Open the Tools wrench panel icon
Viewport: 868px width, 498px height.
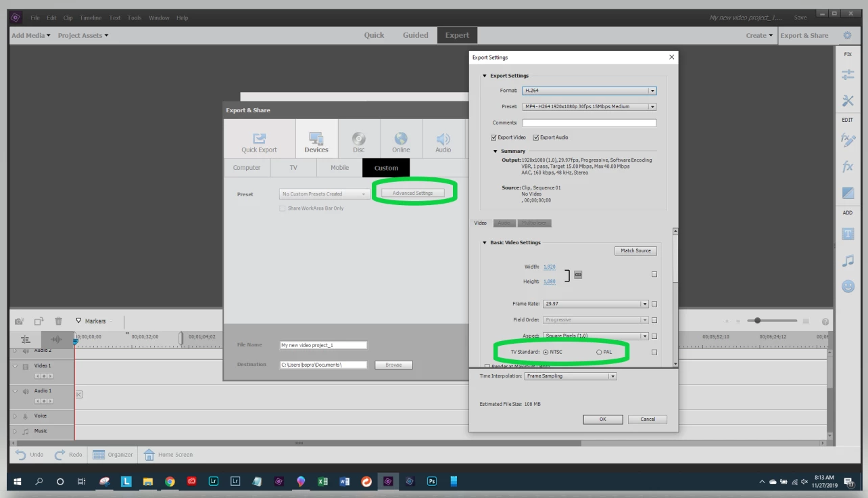tap(848, 101)
